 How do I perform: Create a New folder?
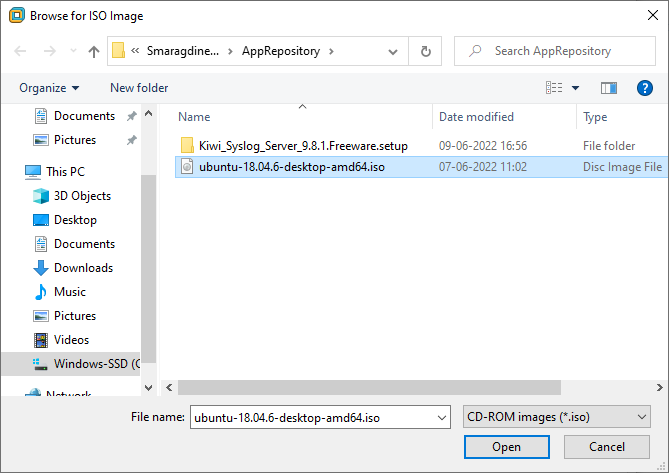click(139, 88)
